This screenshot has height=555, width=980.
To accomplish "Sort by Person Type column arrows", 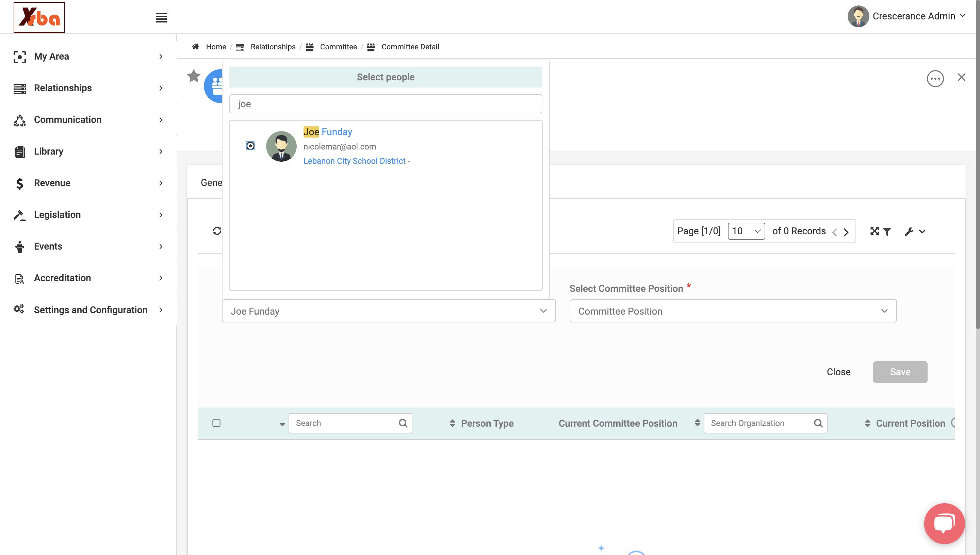I will [452, 423].
